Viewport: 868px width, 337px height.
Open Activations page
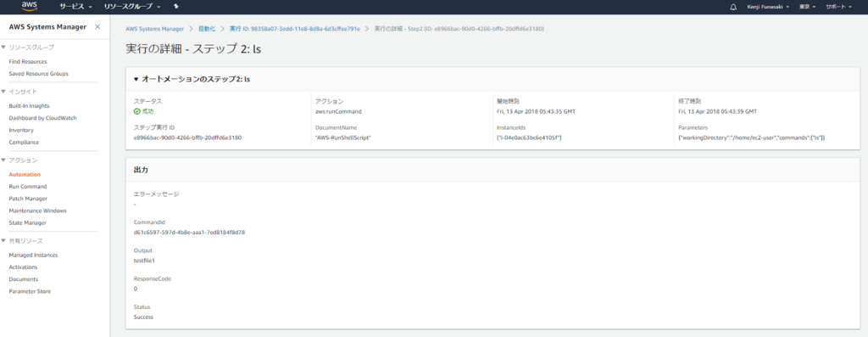pyautogui.click(x=23, y=267)
